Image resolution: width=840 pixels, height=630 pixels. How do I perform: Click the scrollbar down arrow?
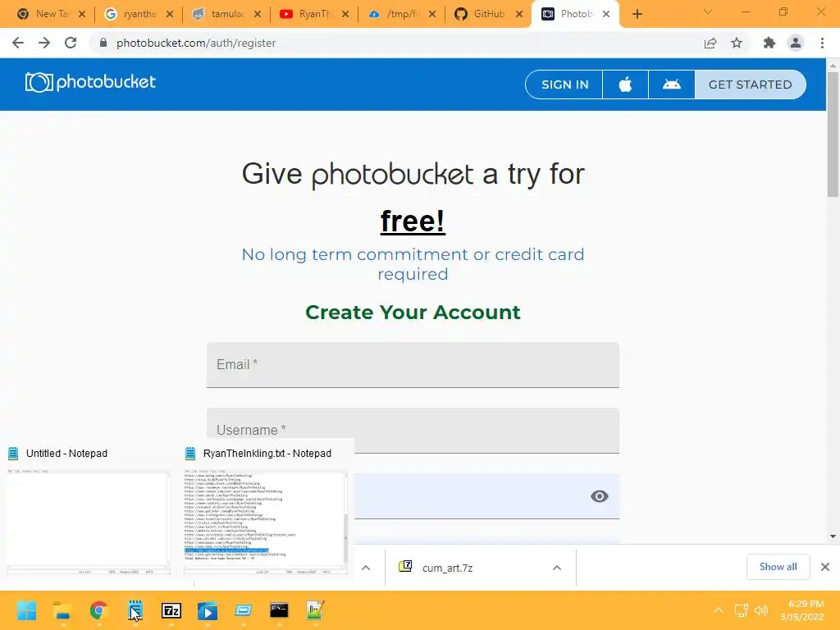coord(833,536)
